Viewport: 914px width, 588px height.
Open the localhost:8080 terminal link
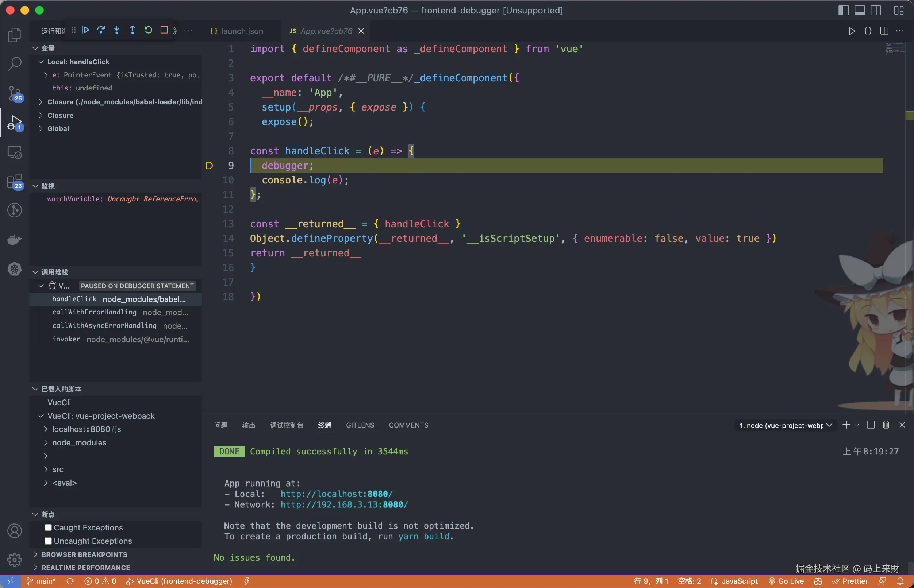(336, 494)
